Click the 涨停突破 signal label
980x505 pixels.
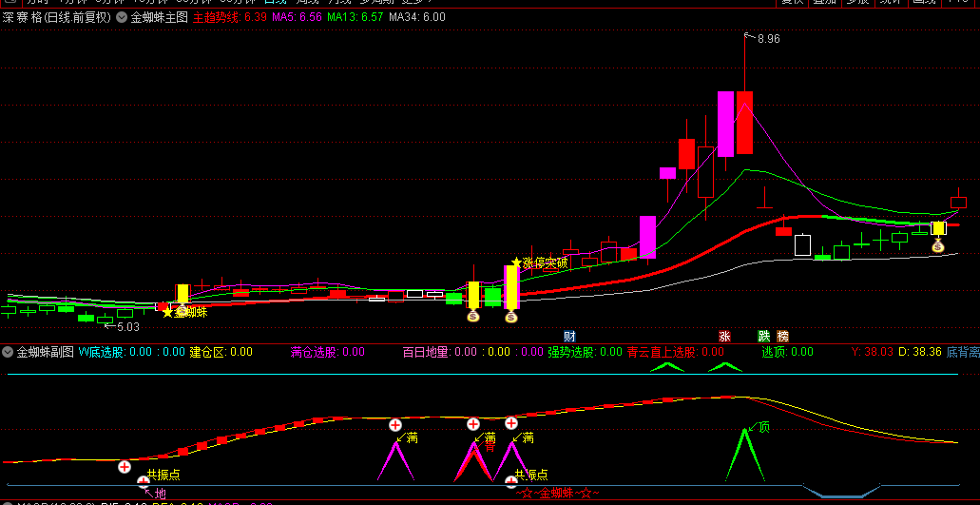[545, 263]
